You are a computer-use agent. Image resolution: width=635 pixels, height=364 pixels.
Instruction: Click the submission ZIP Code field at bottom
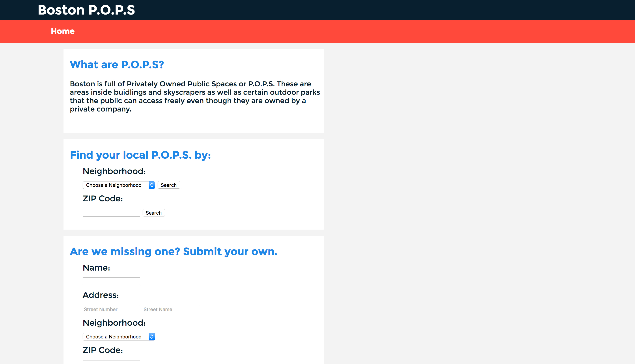point(111,362)
